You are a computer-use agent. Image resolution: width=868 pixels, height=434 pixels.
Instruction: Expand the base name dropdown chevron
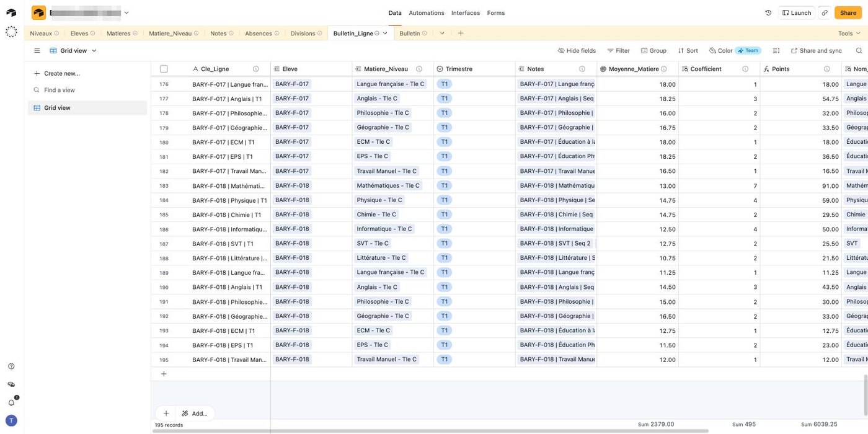tap(126, 12)
